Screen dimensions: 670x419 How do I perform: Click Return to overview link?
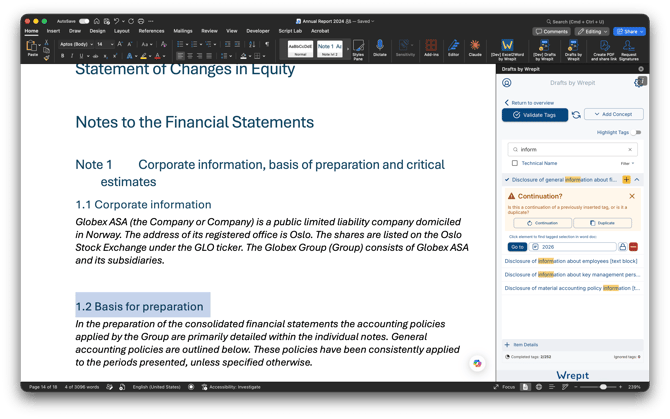(x=529, y=103)
